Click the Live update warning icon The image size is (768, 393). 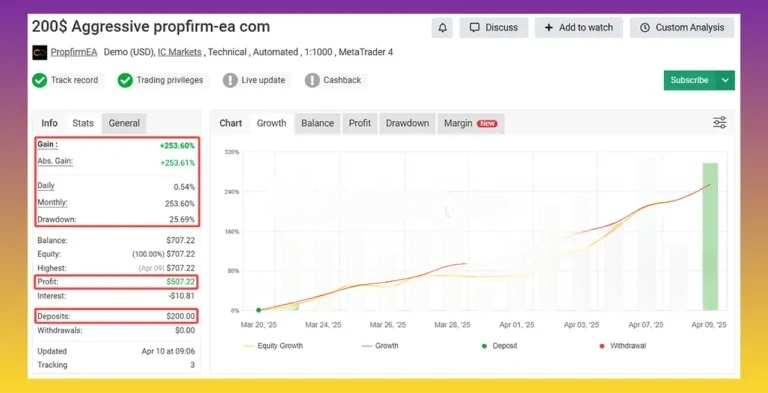pos(230,80)
